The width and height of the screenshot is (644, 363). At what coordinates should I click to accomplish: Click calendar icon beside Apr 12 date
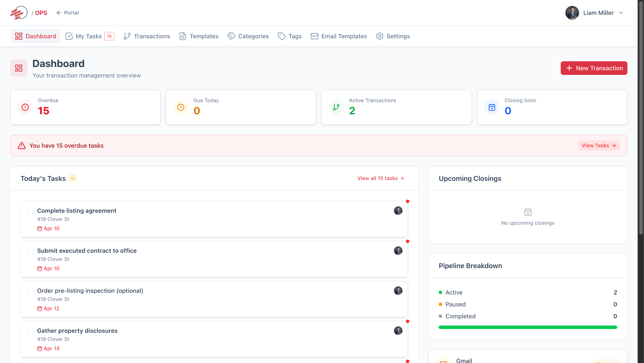(39, 309)
